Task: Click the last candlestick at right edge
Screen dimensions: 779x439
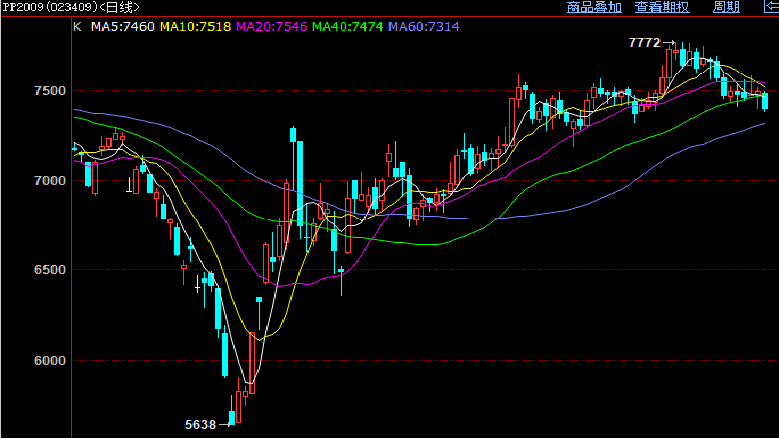Action: pyautogui.click(x=765, y=100)
